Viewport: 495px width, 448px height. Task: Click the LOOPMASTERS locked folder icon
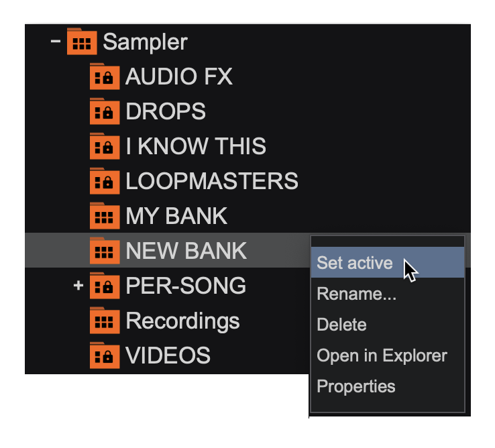[x=105, y=182]
